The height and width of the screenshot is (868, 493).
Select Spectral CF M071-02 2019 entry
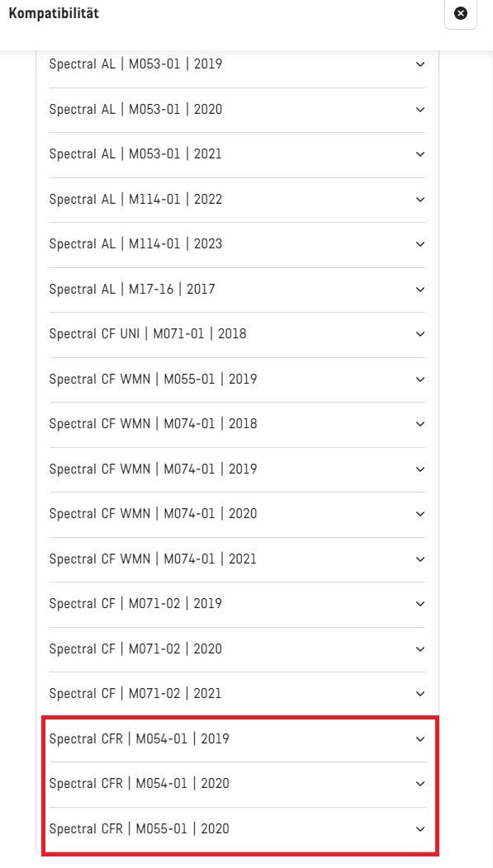[238, 604]
